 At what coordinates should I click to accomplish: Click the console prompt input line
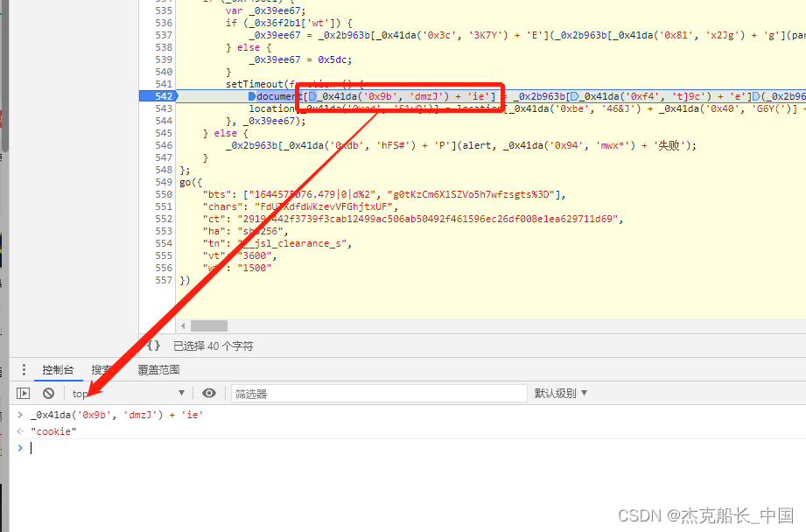(x=411, y=448)
